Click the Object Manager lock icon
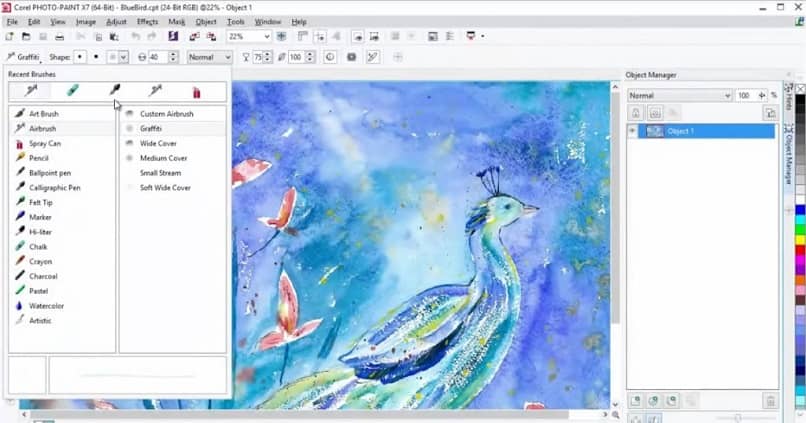 coord(636,113)
